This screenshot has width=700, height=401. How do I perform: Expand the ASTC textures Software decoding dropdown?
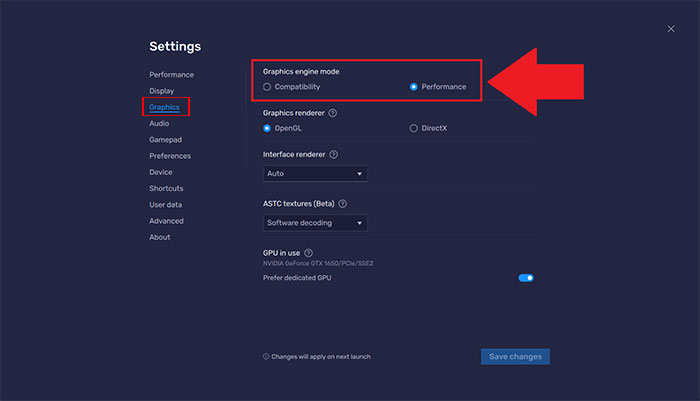pos(316,222)
